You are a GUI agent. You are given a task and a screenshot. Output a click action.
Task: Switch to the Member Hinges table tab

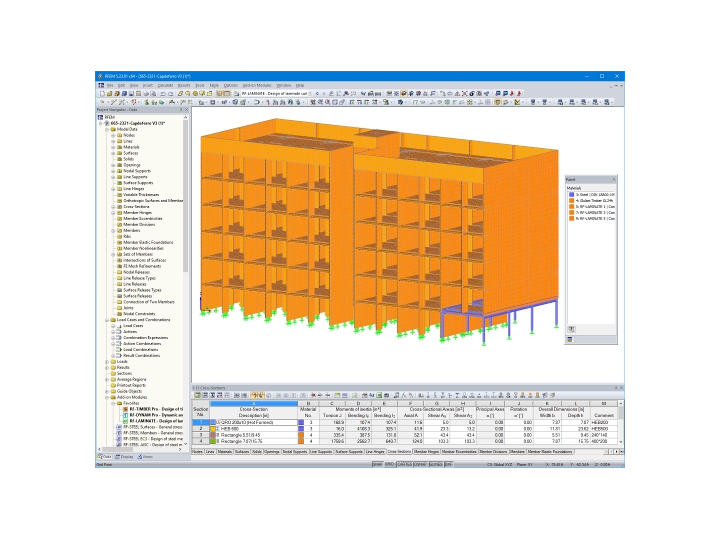427,452
